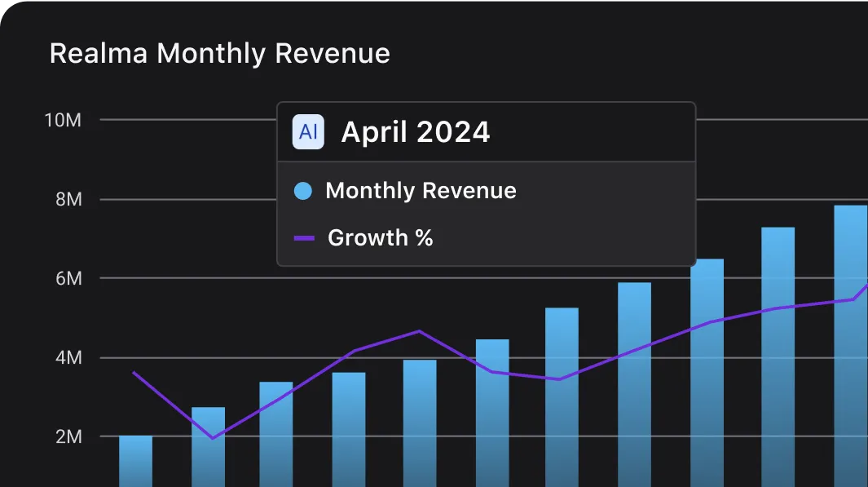This screenshot has height=487, width=868.
Task: Click the blue Monthly Revenue legend dot
Action: 302,191
